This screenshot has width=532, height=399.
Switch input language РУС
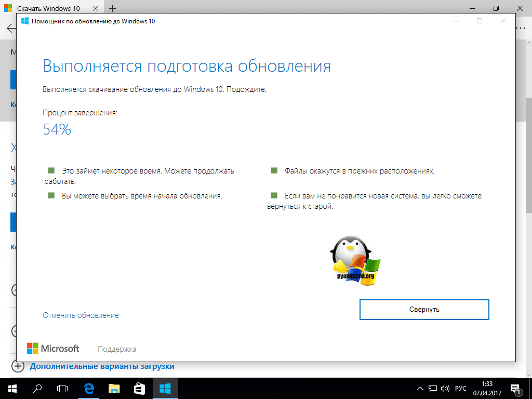pos(460,389)
